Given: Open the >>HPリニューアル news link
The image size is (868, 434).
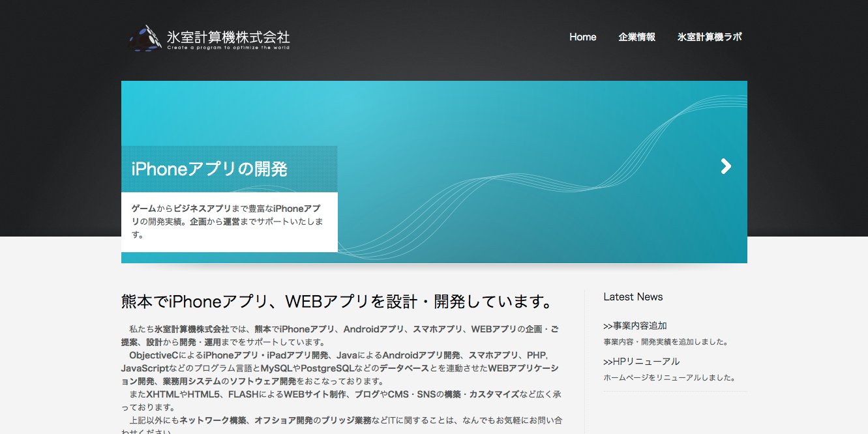Looking at the screenshot, I should click(x=642, y=362).
